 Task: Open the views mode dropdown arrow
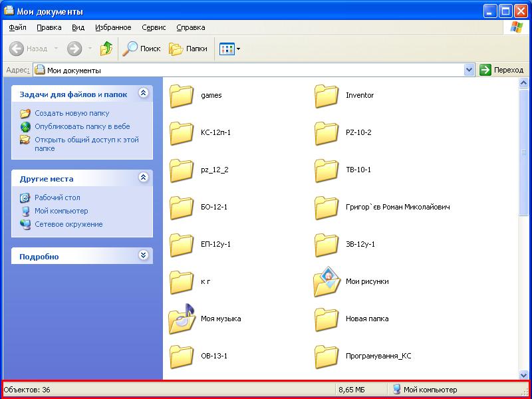click(x=238, y=49)
